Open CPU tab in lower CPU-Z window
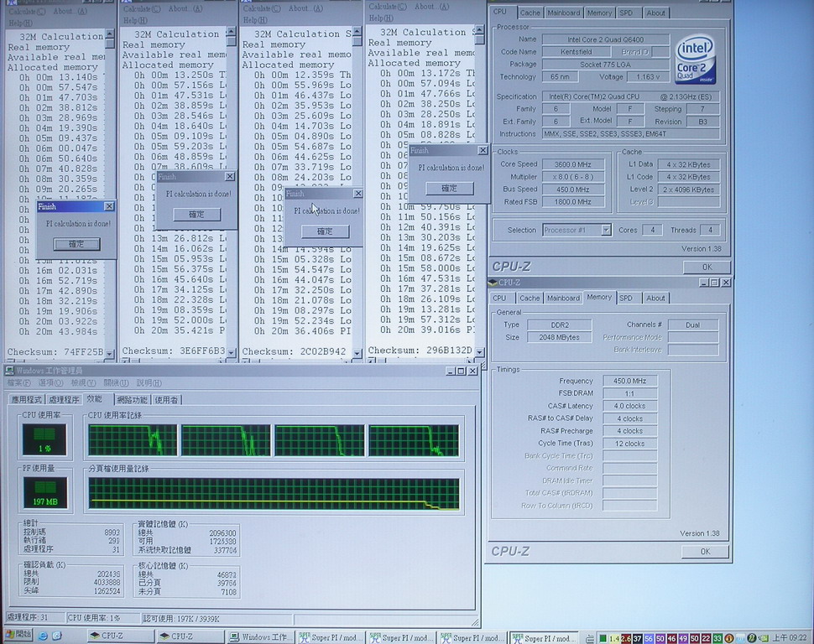Viewport: 814px width, 644px height. [499, 299]
